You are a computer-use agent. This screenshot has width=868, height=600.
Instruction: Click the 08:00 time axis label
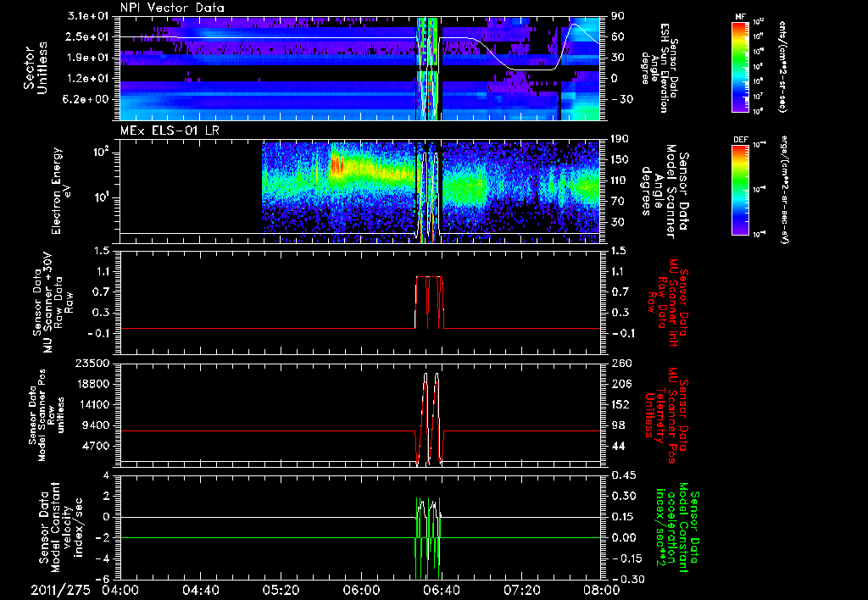(x=602, y=590)
